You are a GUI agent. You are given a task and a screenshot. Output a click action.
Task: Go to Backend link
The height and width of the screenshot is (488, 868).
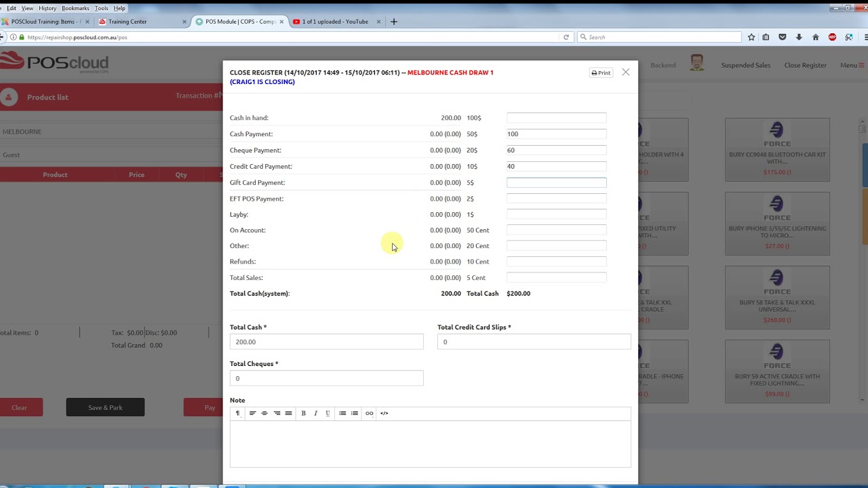coord(663,65)
